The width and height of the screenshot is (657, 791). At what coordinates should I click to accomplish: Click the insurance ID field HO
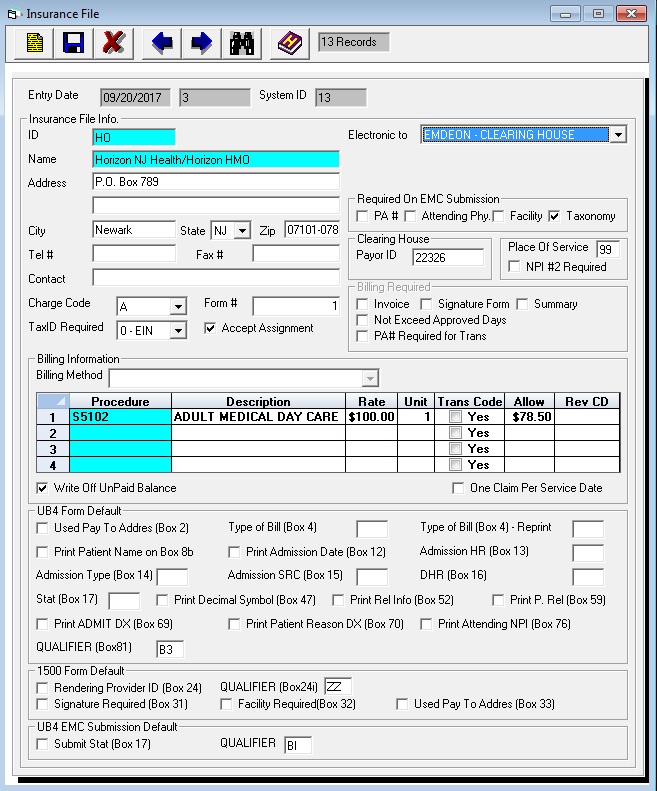click(x=134, y=137)
